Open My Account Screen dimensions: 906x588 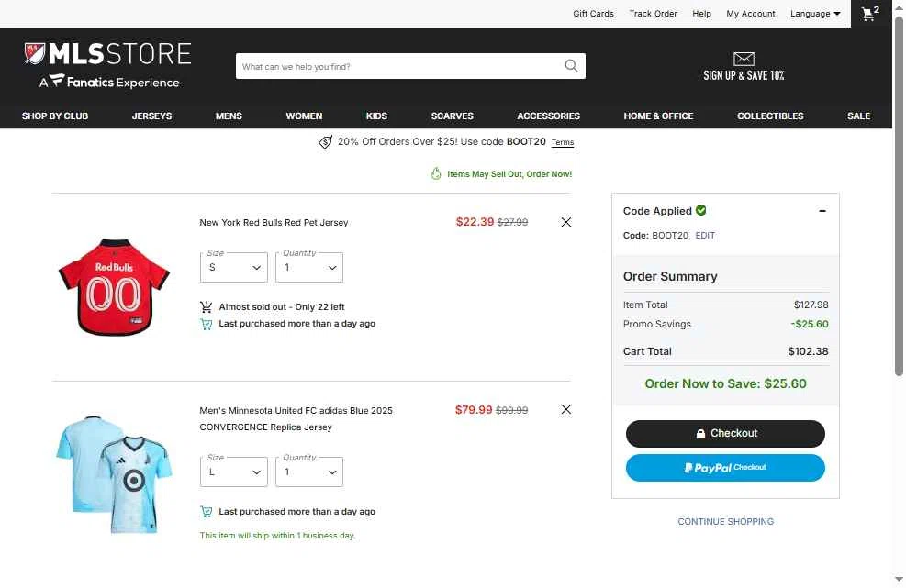pos(751,13)
